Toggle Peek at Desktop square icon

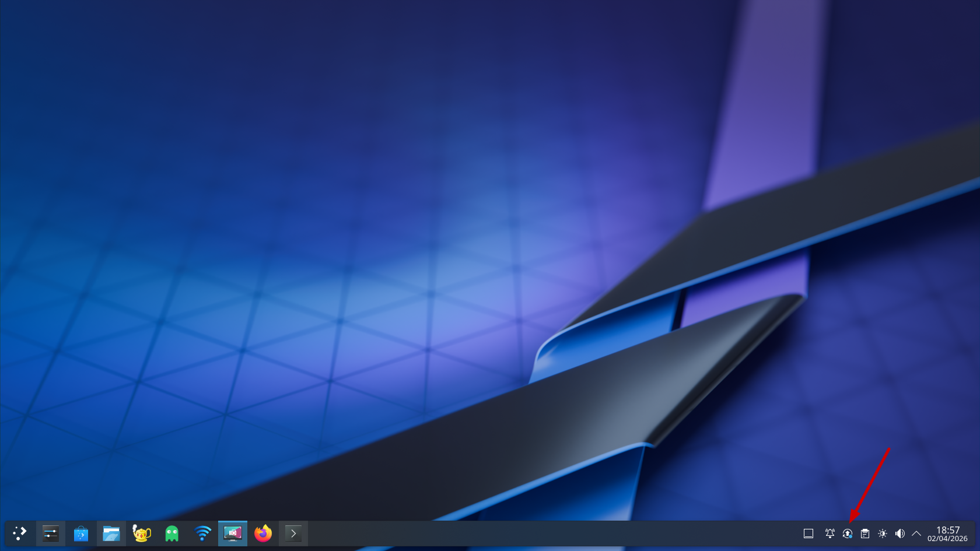(x=808, y=534)
